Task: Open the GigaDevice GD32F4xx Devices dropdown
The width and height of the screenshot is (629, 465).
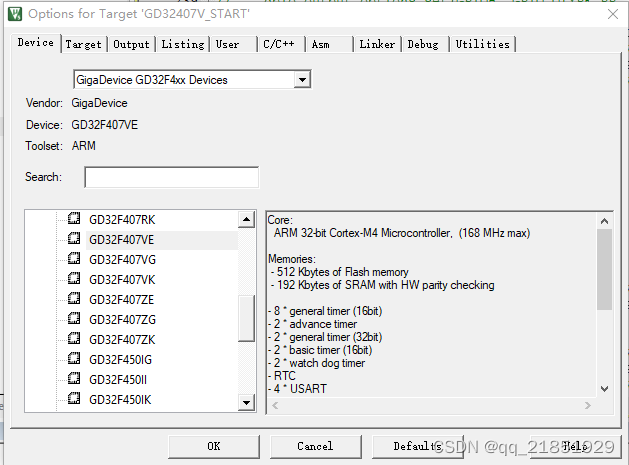Action: point(302,80)
